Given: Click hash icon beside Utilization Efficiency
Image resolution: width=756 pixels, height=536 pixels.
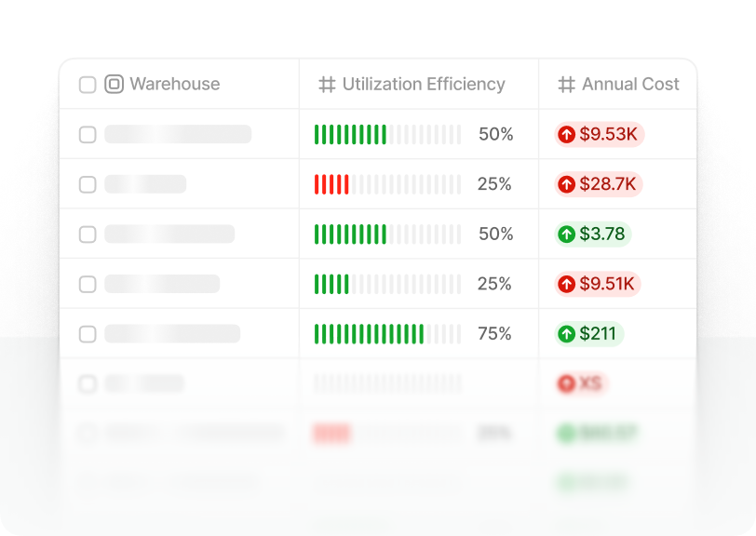Looking at the screenshot, I should [327, 85].
